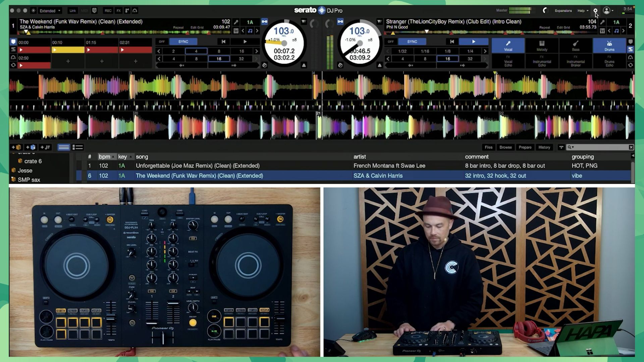Click the Expansions button
Image resolution: width=644 pixels, height=362 pixels.
563,11
